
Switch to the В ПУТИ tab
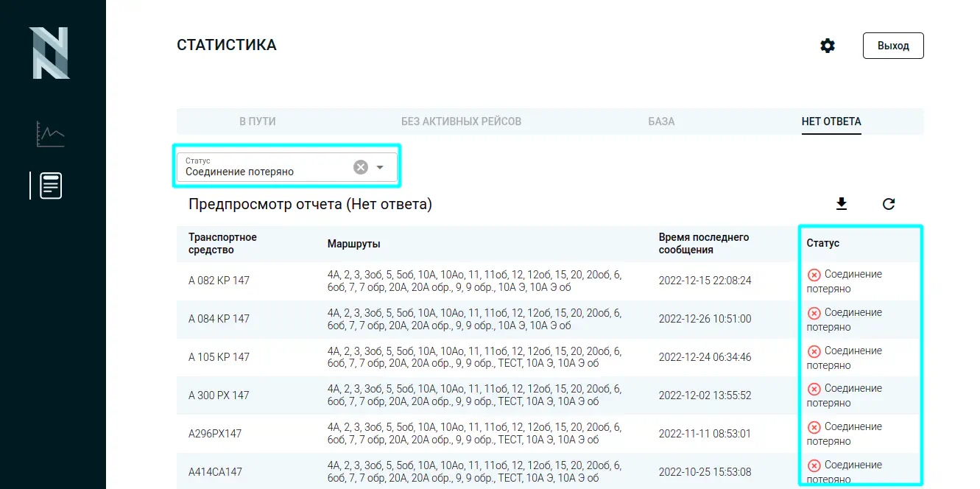258,122
